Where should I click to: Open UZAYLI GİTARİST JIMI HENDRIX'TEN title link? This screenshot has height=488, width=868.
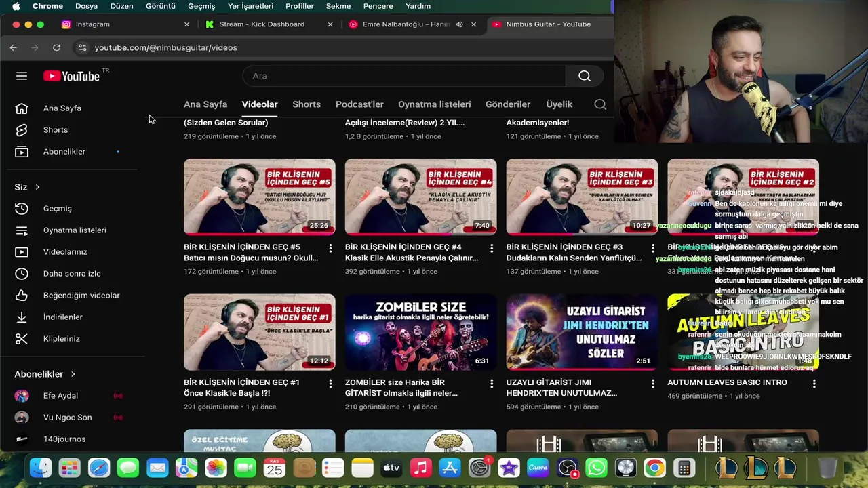pyautogui.click(x=561, y=388)
